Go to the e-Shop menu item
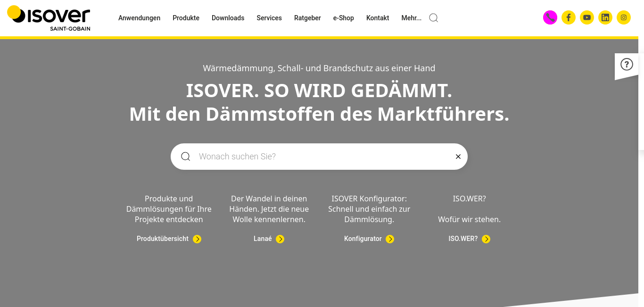644x307 pixels. click(344, 18)
